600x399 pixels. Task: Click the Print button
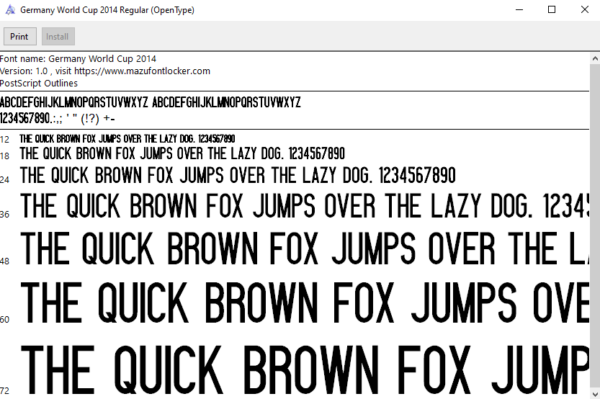[x=20, y=36]
